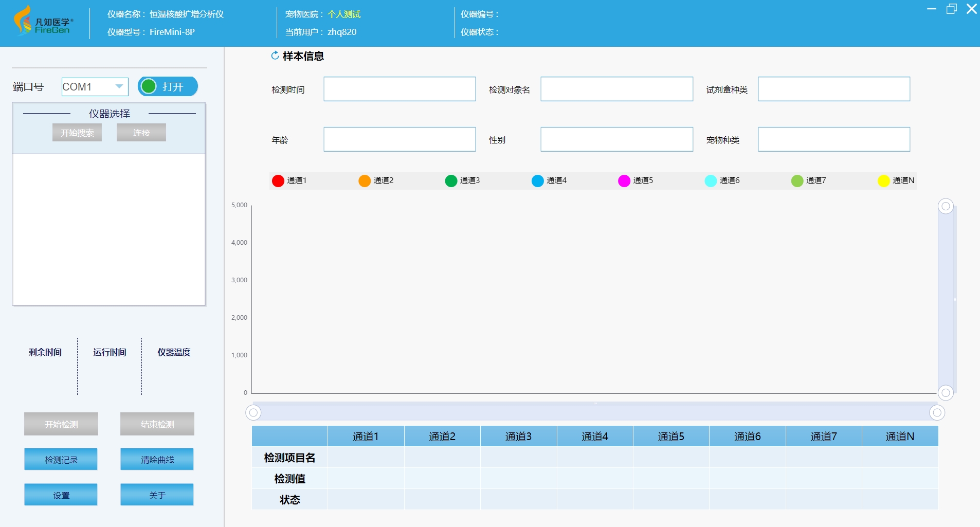Viewport: 980px width, 527px height.
Task: Click the 通道6 table column header
Action: [x=748, y=437]
